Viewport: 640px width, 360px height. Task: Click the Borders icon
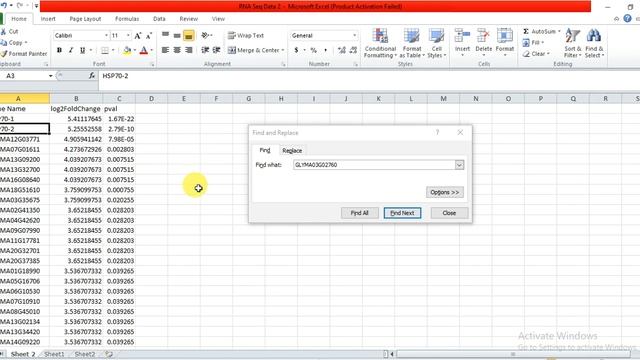tap(105, 50)
